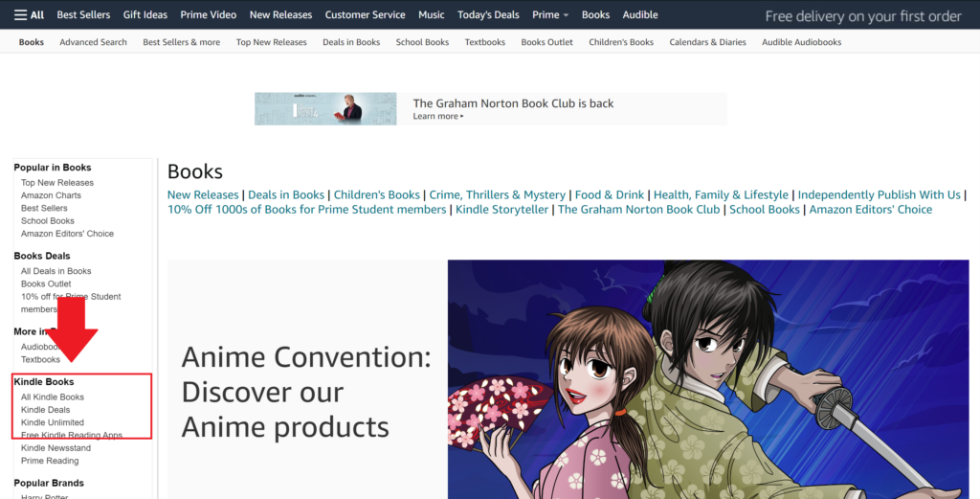This screenshot has height=499, width=980.
Task: Go to Audible in the navigation bar
Action: (640, 15)
